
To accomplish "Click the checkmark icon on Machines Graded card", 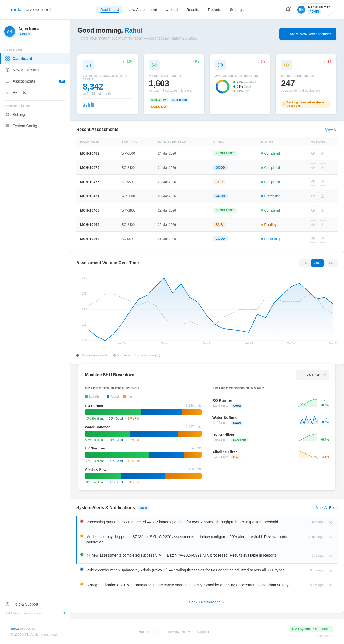I will [x=154, y=65].
